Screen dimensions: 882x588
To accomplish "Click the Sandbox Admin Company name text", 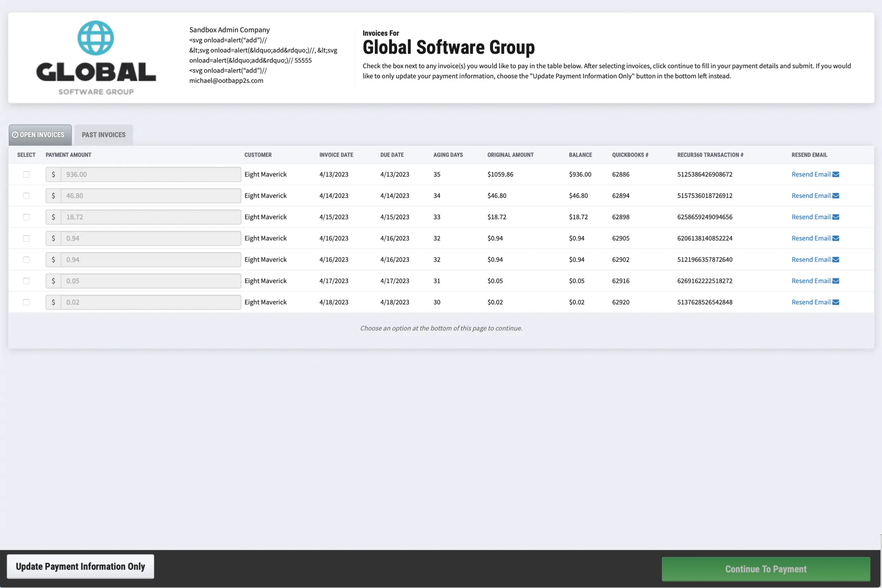I will (x=229, y=30).
